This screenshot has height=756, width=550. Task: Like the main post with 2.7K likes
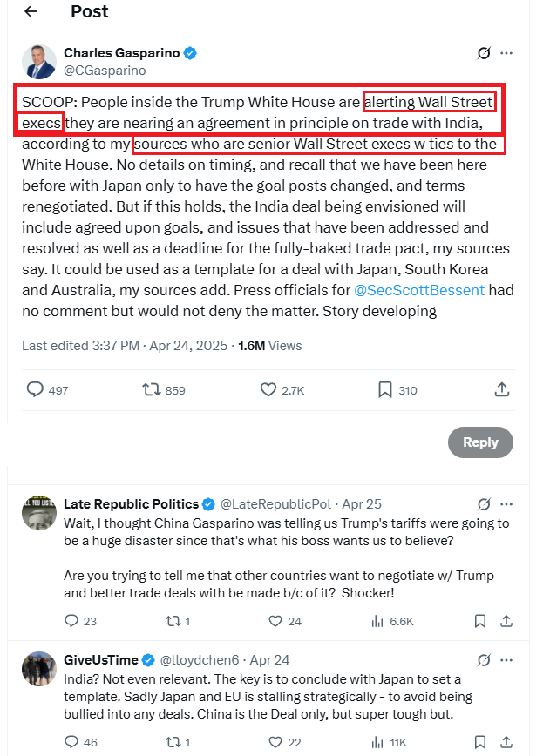(267, 390)
